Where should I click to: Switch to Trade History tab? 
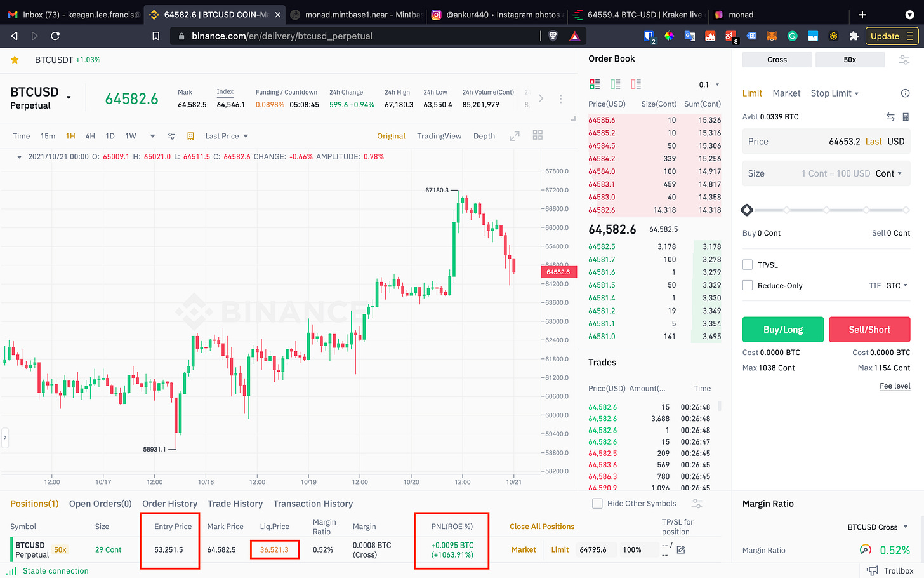235,504
